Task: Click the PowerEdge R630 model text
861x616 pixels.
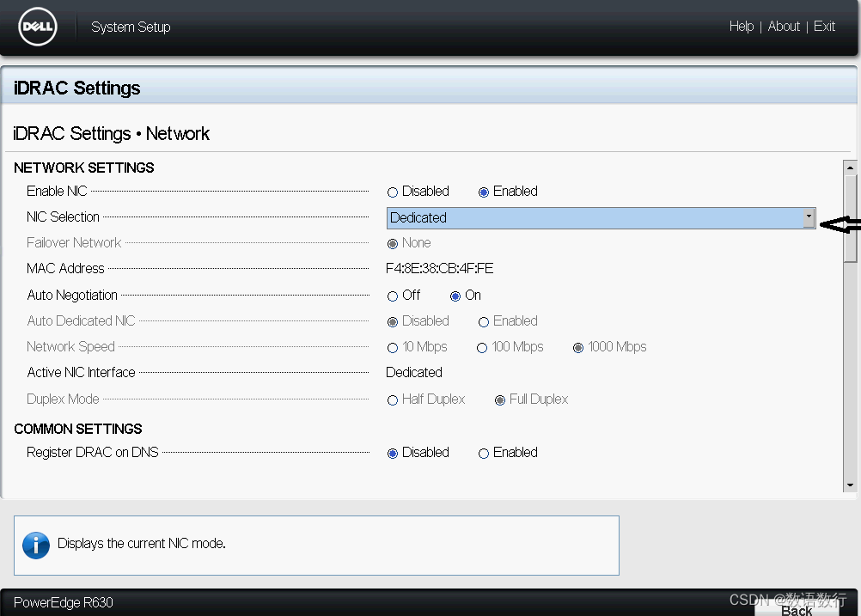Action: (63, 602)
